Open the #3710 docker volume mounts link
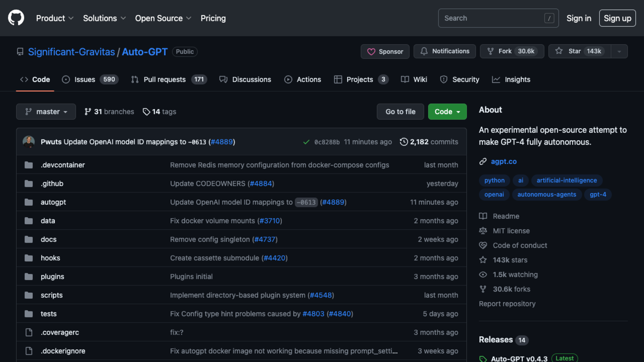The width and height of the screenshot is (644, 362). (270, 221)
